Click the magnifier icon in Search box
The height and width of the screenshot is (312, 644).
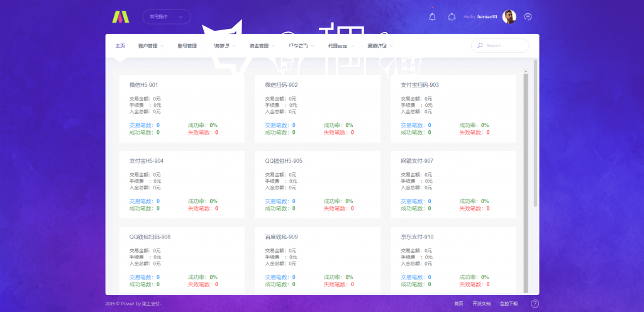point(480,45)
